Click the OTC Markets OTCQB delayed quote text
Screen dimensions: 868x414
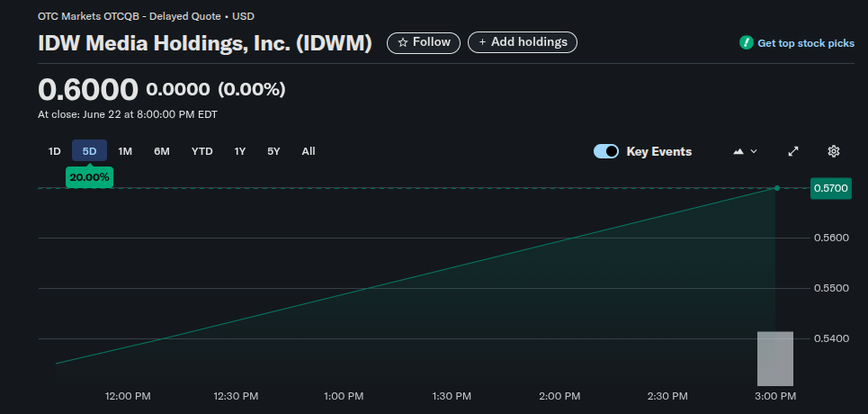146,16
